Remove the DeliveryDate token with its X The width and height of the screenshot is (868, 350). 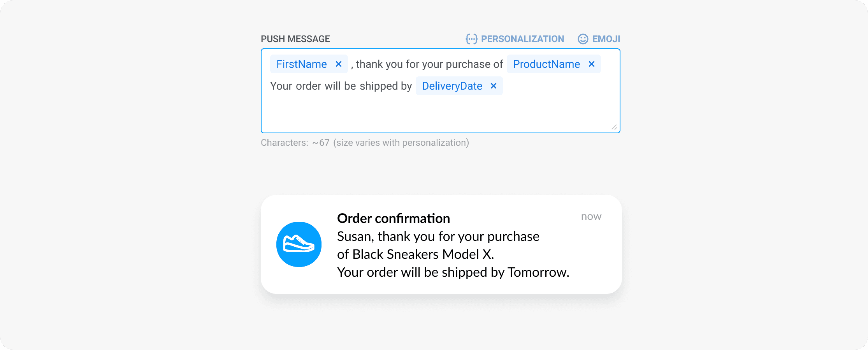[493, 86]
